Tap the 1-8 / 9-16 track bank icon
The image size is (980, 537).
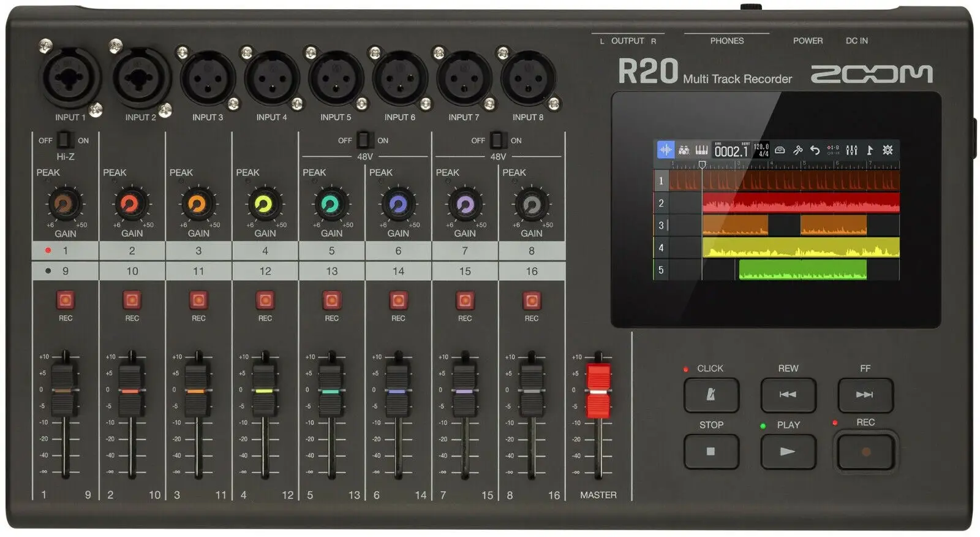833,150
